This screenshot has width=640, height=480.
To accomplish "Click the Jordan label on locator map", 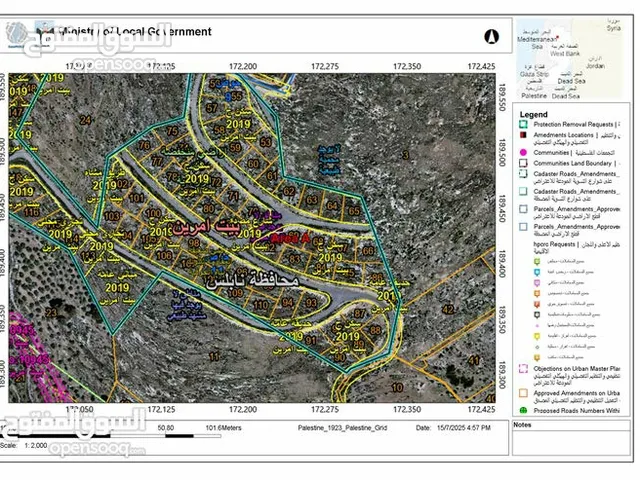I will click(595, 66).
